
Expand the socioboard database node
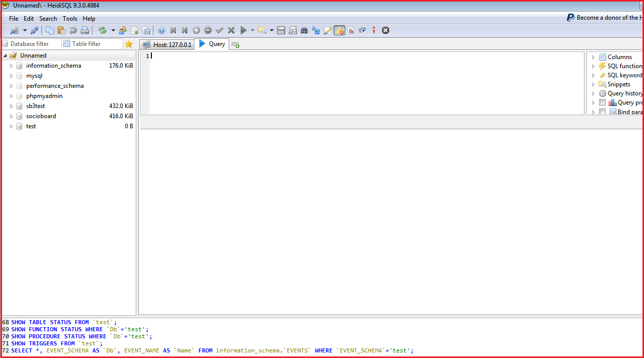pyautogui.click(x=11, y=116)
